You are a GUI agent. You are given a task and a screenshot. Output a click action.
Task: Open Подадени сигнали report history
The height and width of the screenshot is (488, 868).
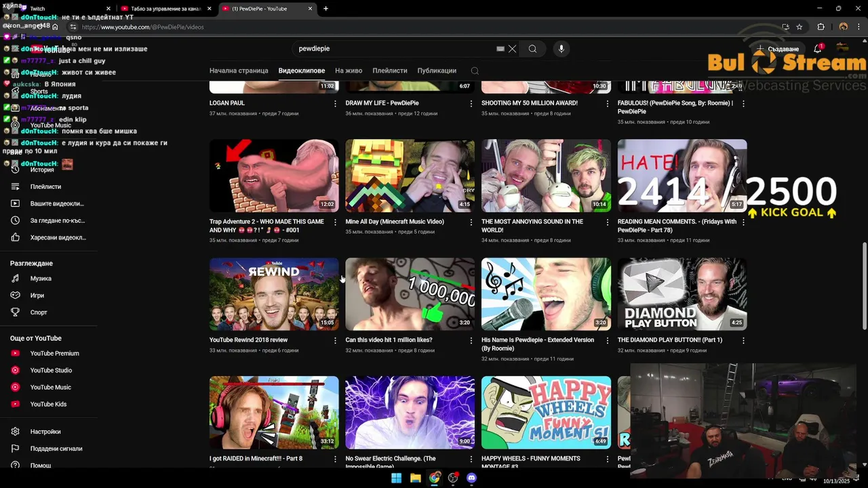[56, 449]
